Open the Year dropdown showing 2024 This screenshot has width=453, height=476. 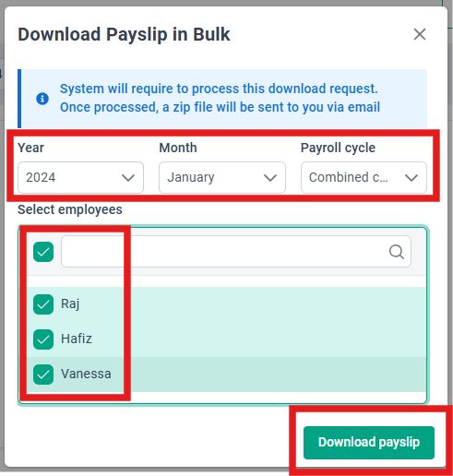tap(80, 177)
